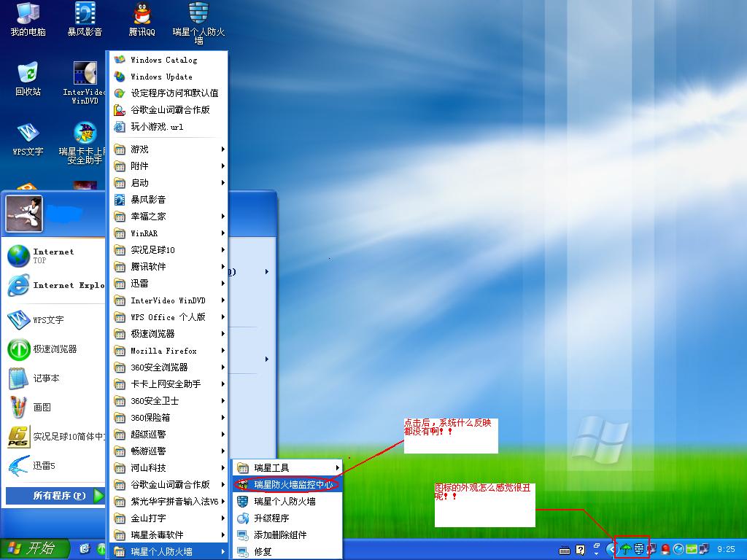The image size is (747, 560).
Task: Expand the 腾讯软件 folder submenu
Action: click(169, 267)
